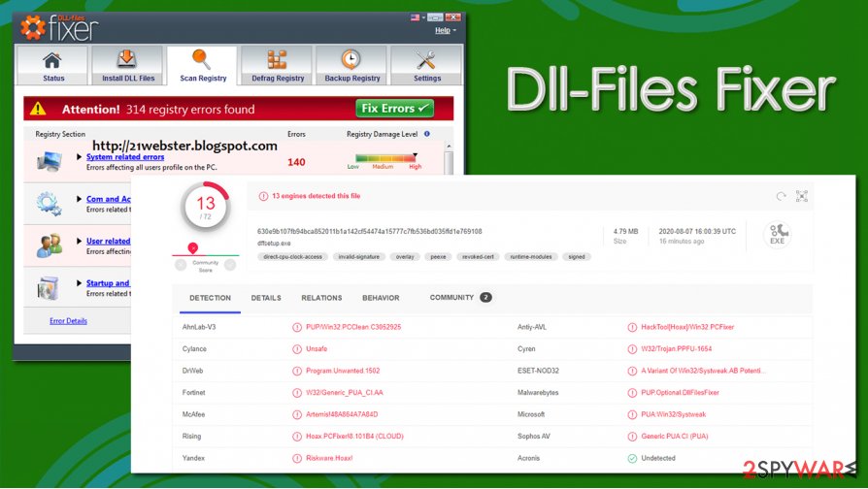Click Yandex Riskware.Hoax! result
The image size is (868, 489).
pyautogui.click(x=329, y=458)
